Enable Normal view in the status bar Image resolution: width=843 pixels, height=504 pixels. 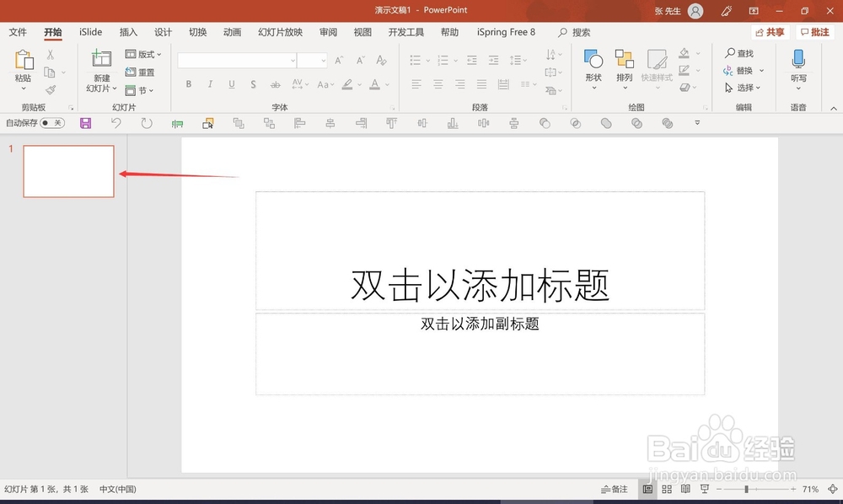pos(647,489)
